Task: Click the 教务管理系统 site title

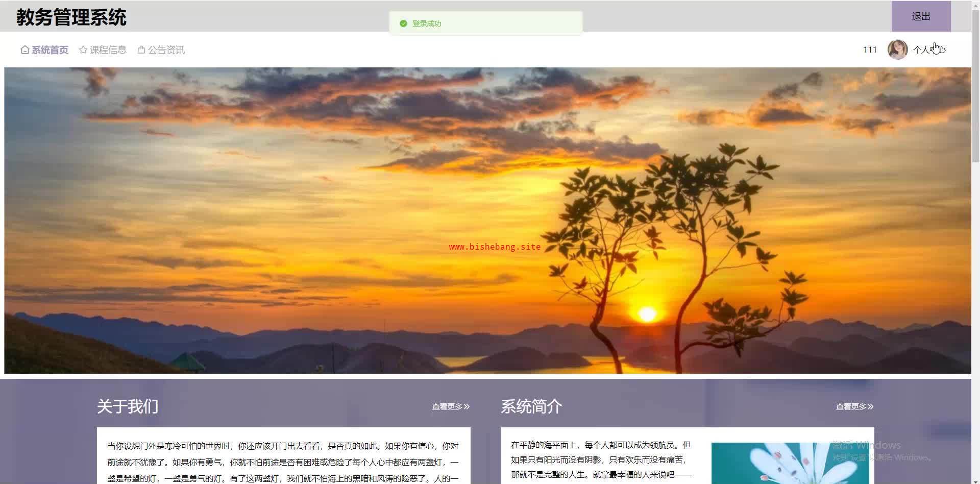Action: click(x=71, y=17)
